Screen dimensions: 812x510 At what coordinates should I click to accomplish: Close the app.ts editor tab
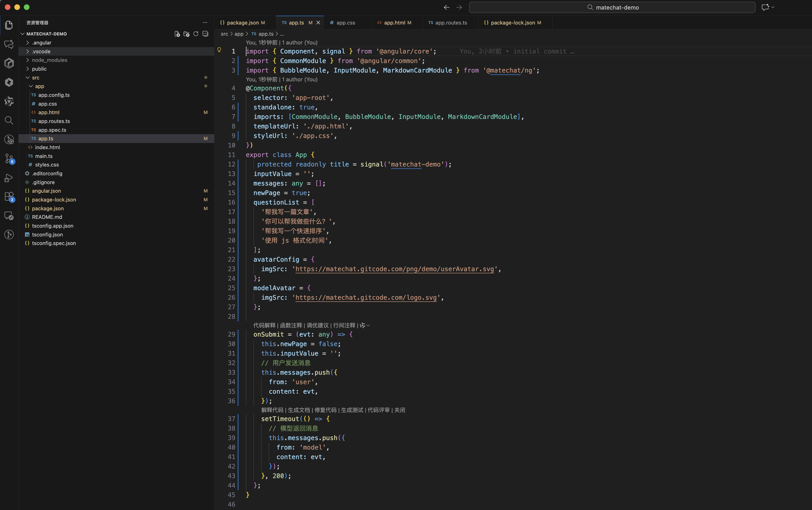coord(318,23)
